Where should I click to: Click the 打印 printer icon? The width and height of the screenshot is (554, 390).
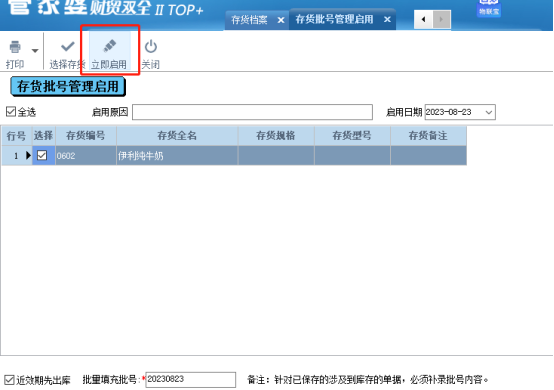click(15, 47)
